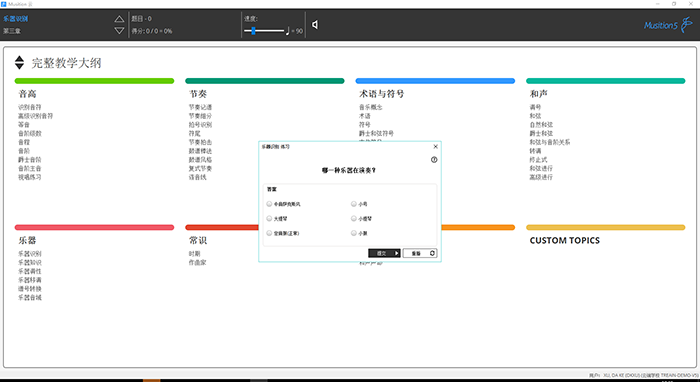Open the 拍号识别 topic
Viewport: 700px width, 382px height.
point(200,125)
